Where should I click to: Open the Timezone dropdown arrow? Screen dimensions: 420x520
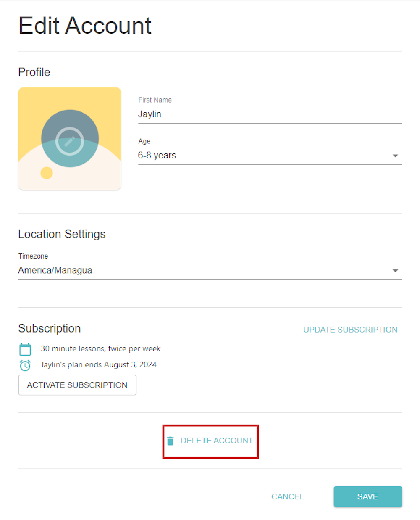(x=395, y=271)
